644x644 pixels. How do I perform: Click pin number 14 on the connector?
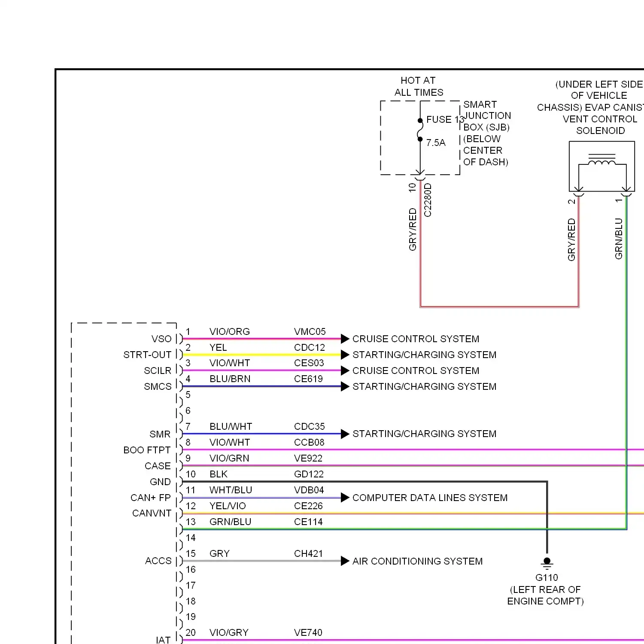click(191, 538)
